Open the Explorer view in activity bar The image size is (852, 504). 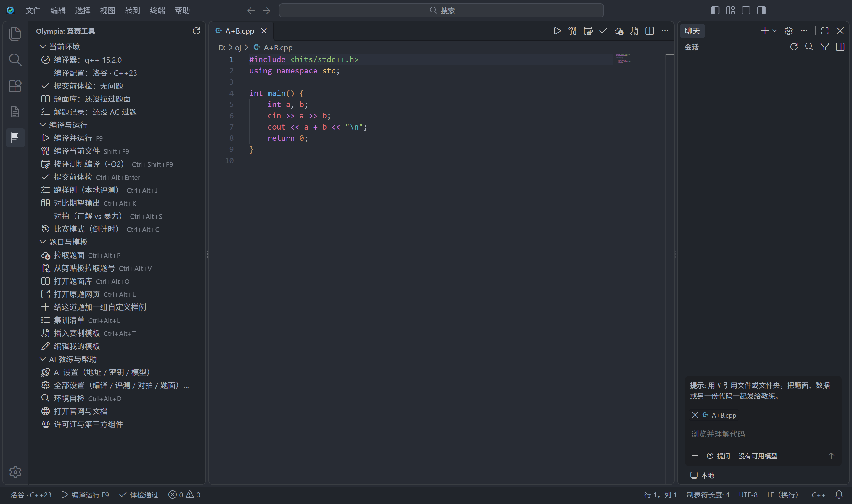coord(15,33)
